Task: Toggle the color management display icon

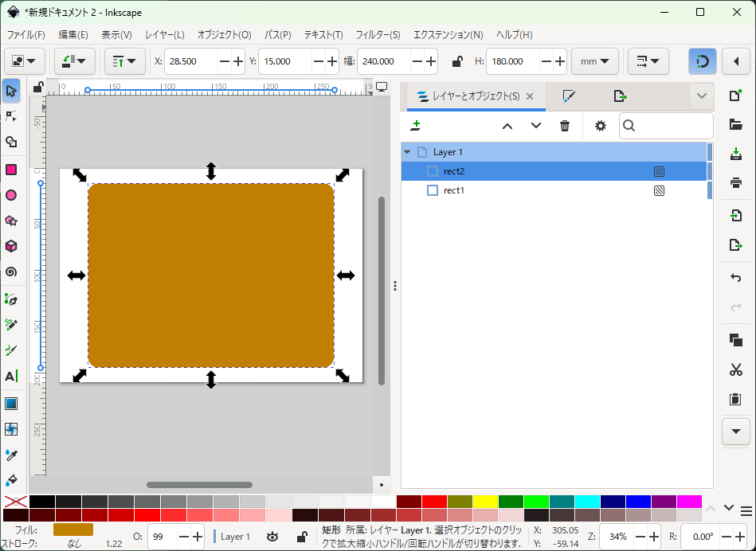Action: point(382,88)
